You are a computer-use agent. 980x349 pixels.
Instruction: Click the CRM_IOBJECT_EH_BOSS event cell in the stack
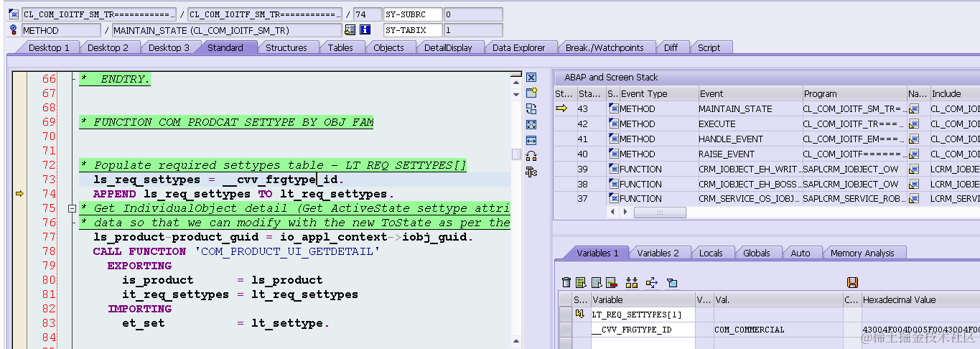750,184
